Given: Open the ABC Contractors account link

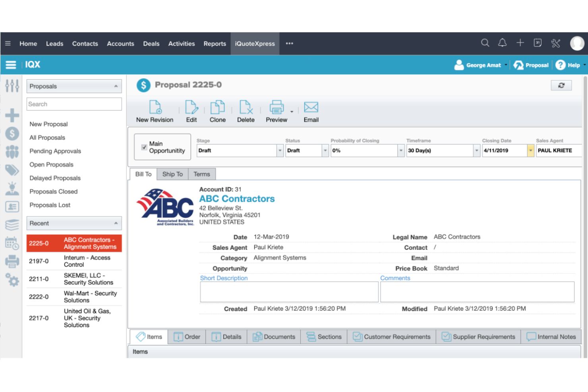Looking at the screenshot, I should coord(237,199).
